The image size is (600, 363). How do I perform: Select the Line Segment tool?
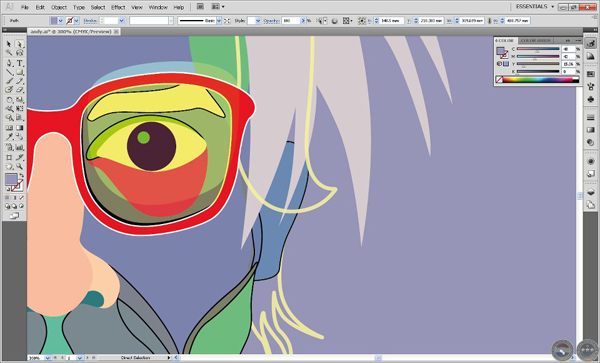click(x=9, y=72)
